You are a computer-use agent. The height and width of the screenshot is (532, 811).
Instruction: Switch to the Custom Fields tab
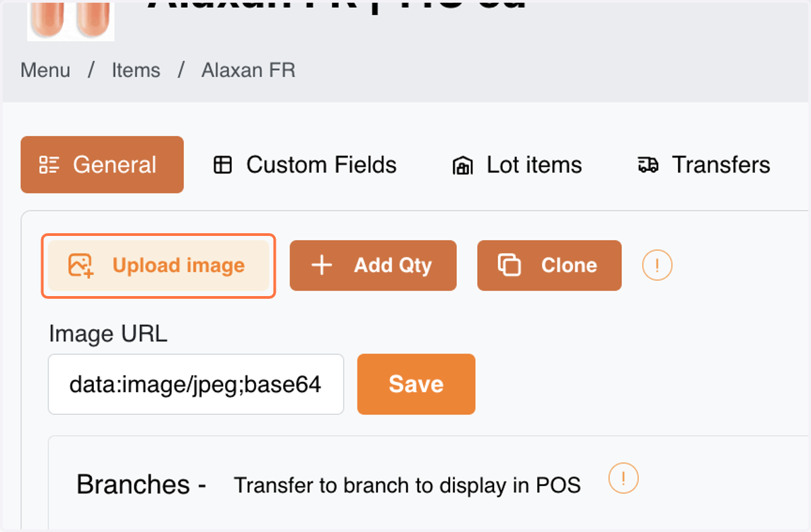coord(305,165)
